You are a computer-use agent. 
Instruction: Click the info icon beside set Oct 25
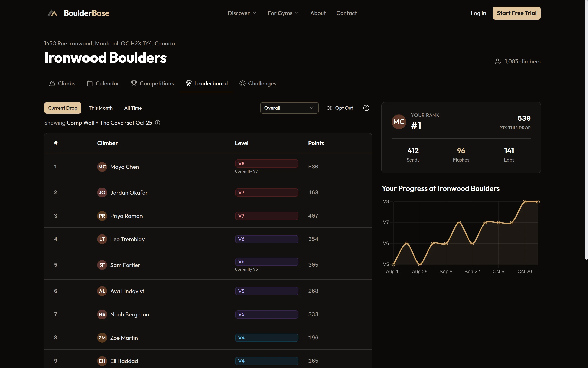pyautogui.click(x=157, y=123)
